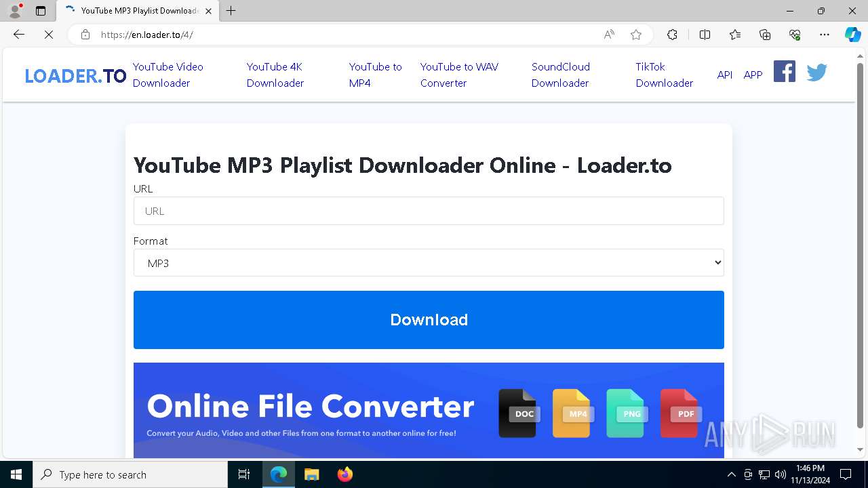
Task: View site information lock icon
Action: pos(85,35)
